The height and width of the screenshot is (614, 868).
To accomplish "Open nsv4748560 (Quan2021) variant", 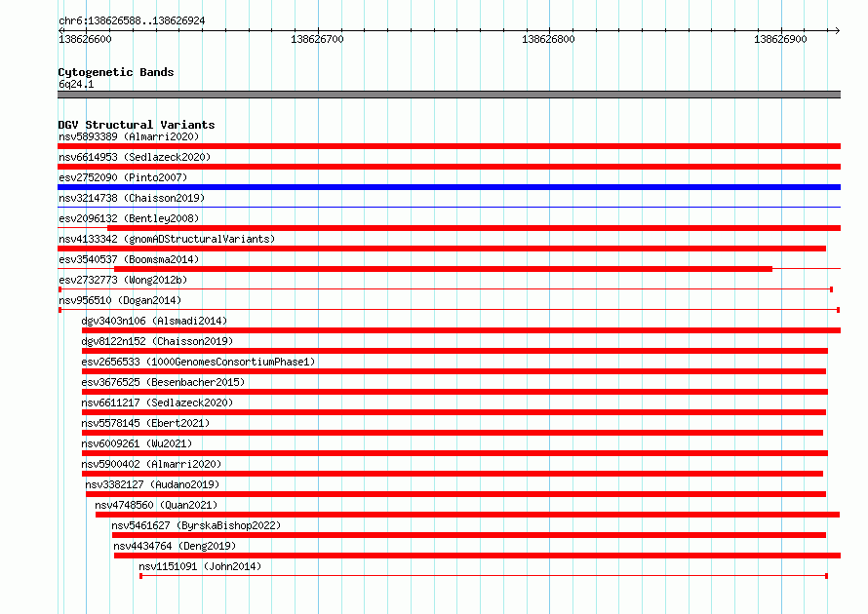I will (x=156, y=505).
